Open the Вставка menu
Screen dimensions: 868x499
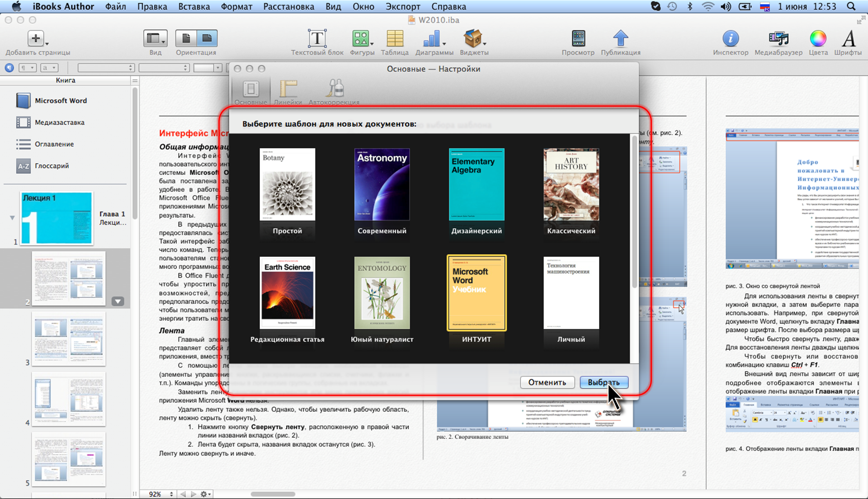click(194, 6)
